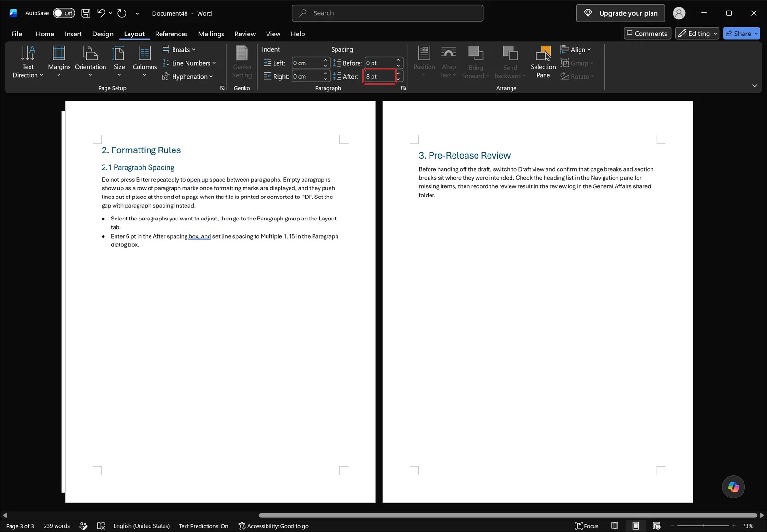Collapse the ribbon with the chevron
Screen dimensions: 767x532
point(755,86)
